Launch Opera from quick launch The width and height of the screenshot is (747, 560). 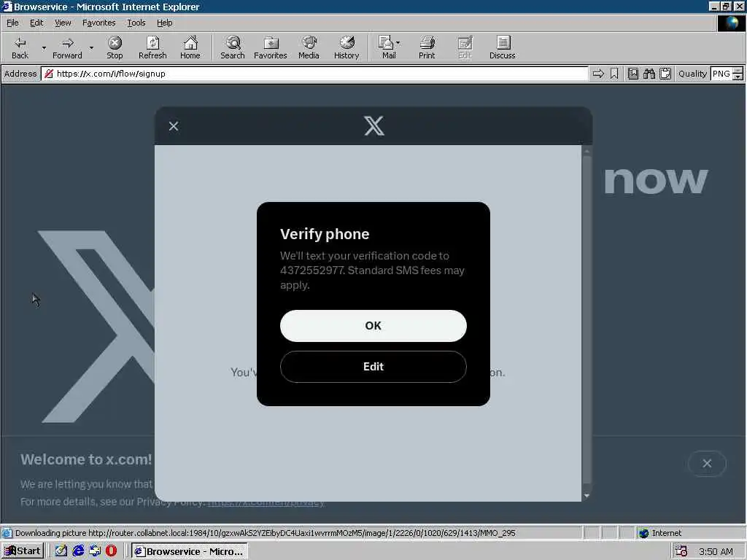tap(111, 551)
